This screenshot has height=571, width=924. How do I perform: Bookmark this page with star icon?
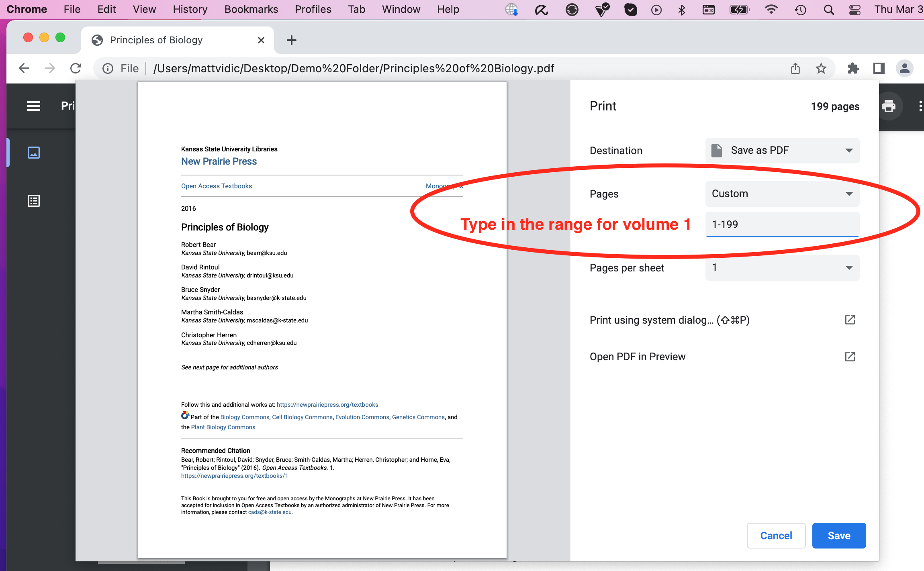[x=821, y=69]
